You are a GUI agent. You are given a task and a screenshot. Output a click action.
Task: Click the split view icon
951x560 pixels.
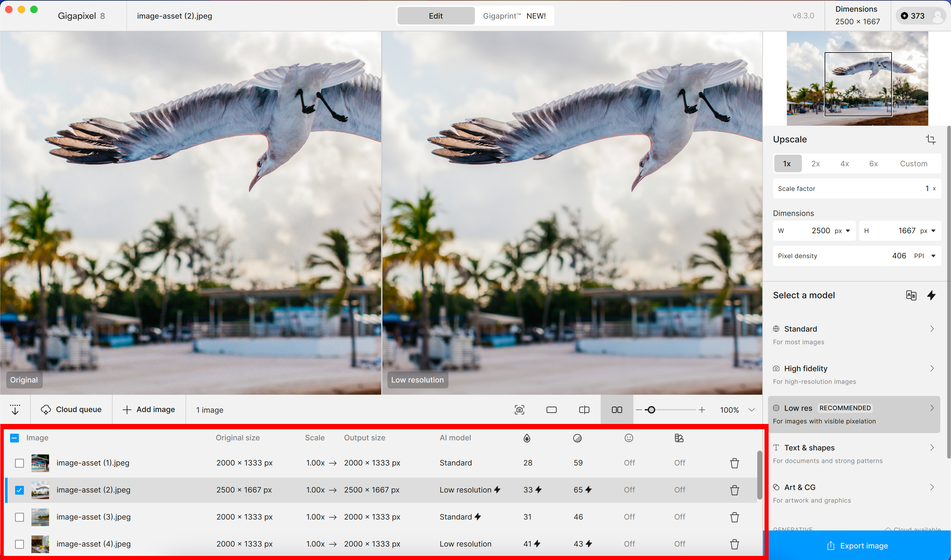(x=584, y=410)
